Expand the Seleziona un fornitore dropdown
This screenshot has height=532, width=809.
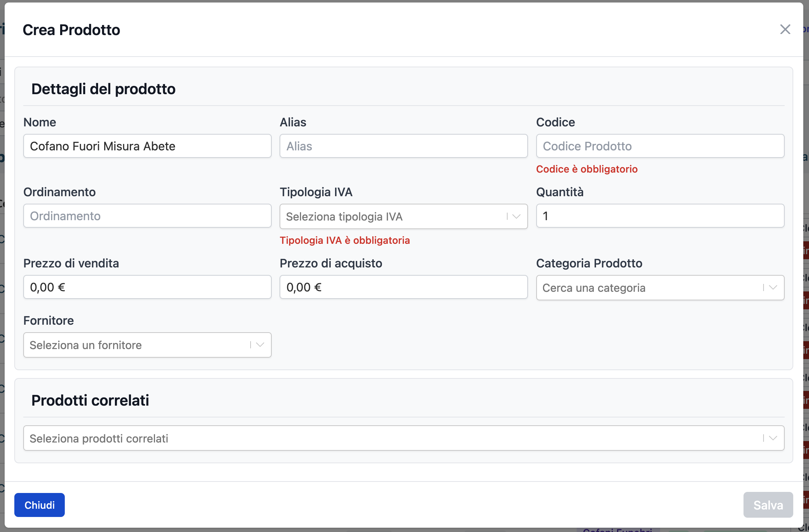(x=136, y=345)
